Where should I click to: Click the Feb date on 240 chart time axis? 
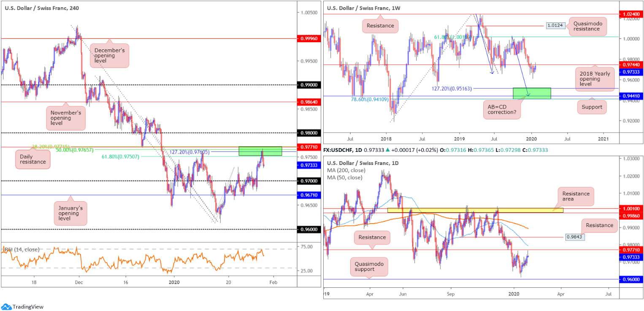274,282
